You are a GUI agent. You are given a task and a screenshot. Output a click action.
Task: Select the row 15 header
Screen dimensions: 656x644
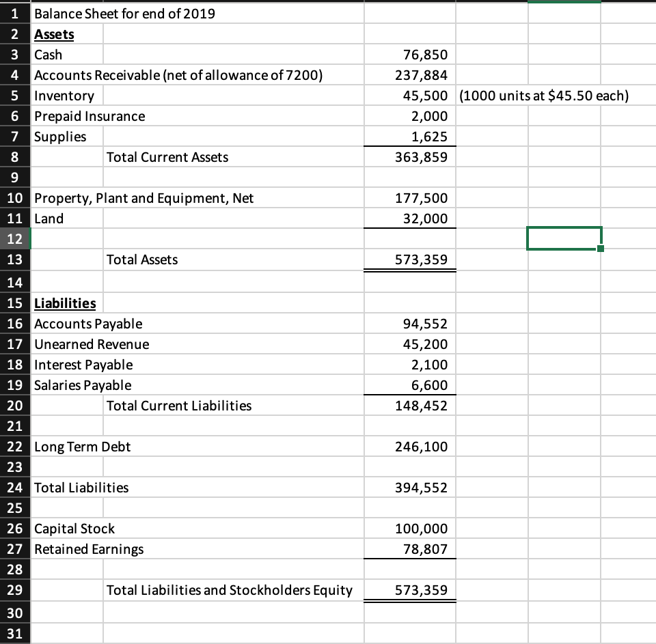click(15, 303)
